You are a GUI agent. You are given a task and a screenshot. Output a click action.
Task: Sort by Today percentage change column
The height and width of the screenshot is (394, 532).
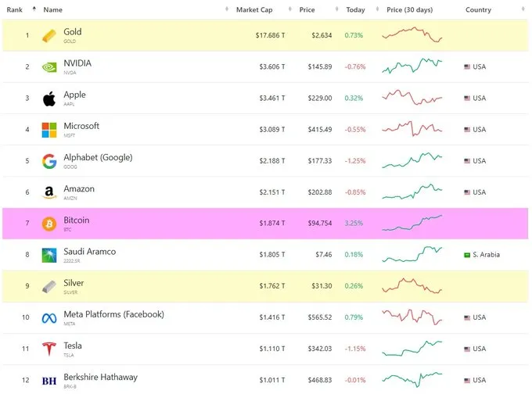[356, 10]
